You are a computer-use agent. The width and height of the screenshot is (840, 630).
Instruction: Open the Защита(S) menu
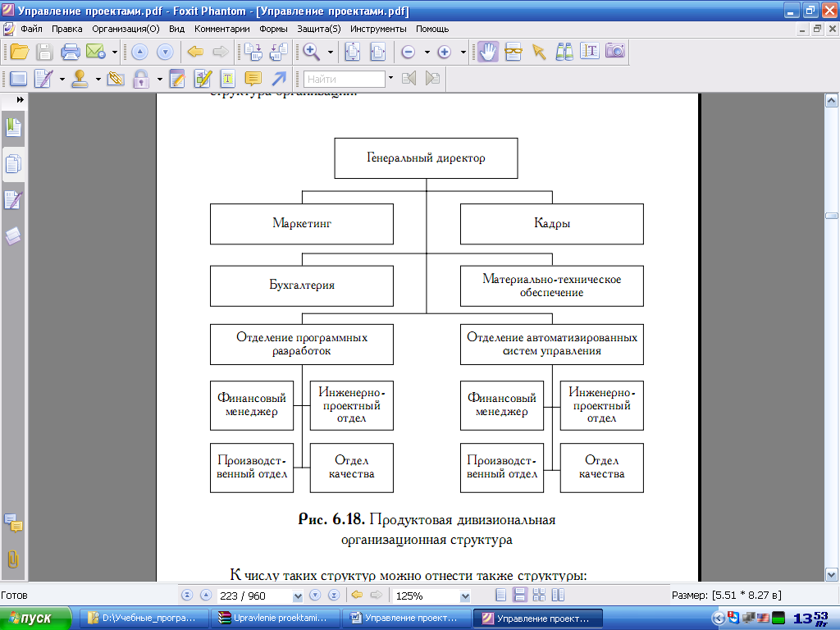(319, 29)
